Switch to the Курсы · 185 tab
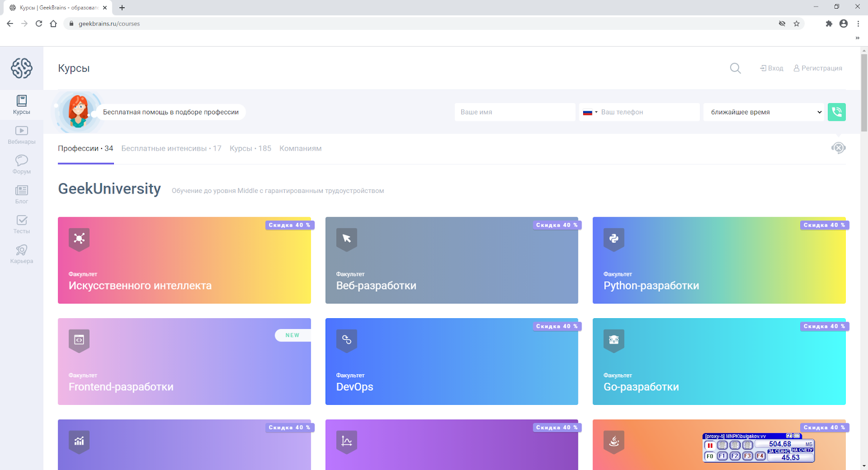The image size is (868, 470). (x=251, y=149)
